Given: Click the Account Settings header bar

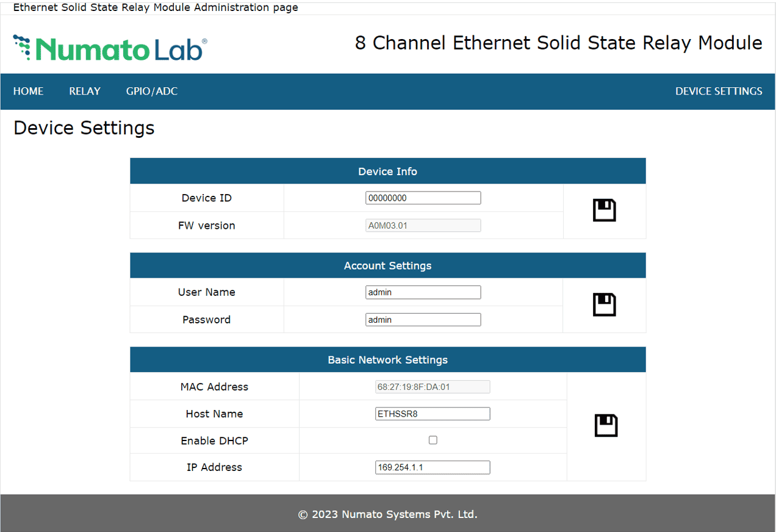Looking at the screenshot, I should pyautogui.click(x=387, y=265).
